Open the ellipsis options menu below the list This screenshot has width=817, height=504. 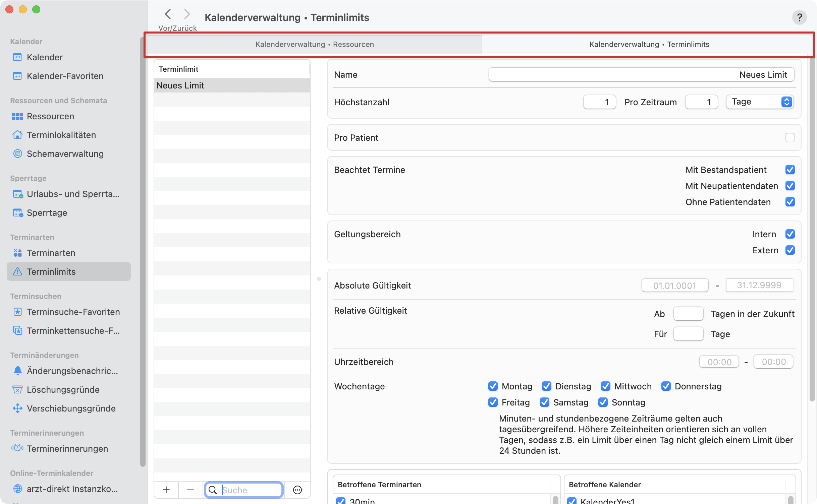click(297, 490)
